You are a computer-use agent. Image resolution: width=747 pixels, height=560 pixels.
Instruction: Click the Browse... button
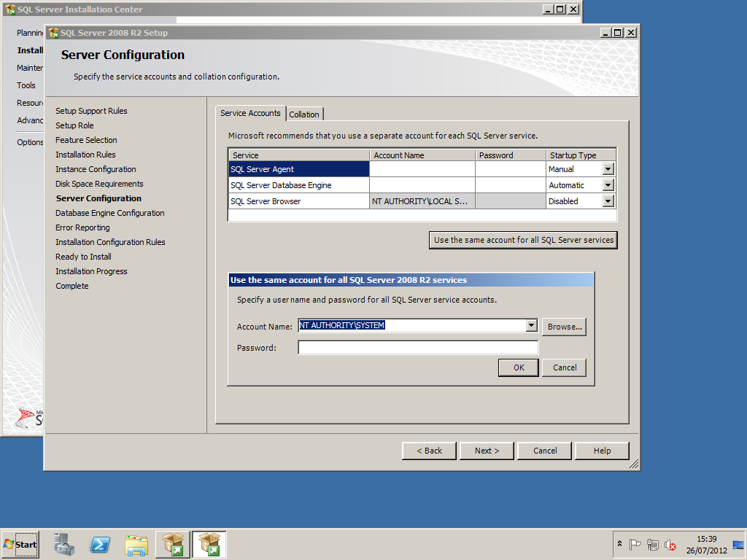click(565, 327)
